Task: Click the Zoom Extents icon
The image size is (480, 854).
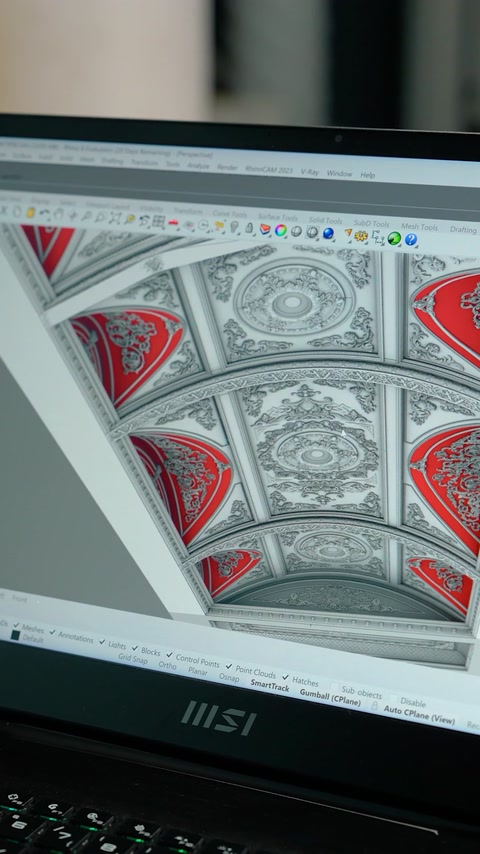Action: pos(115,218)
